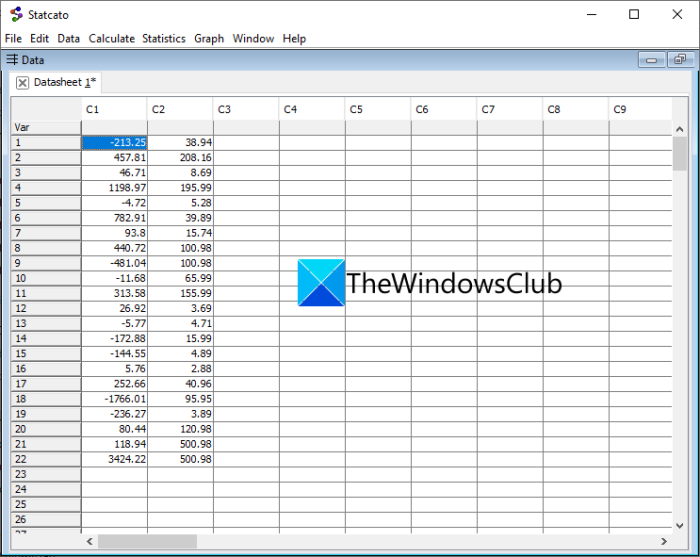Select column header C9

pos(641,109)
